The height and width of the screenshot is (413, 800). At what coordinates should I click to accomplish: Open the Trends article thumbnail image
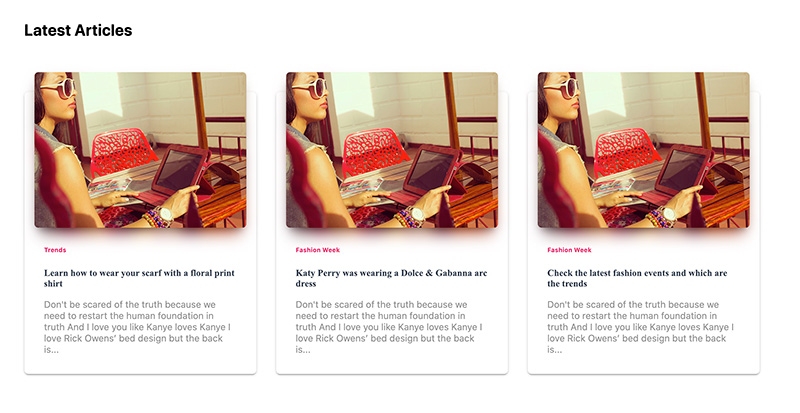(x=140, y=150)
